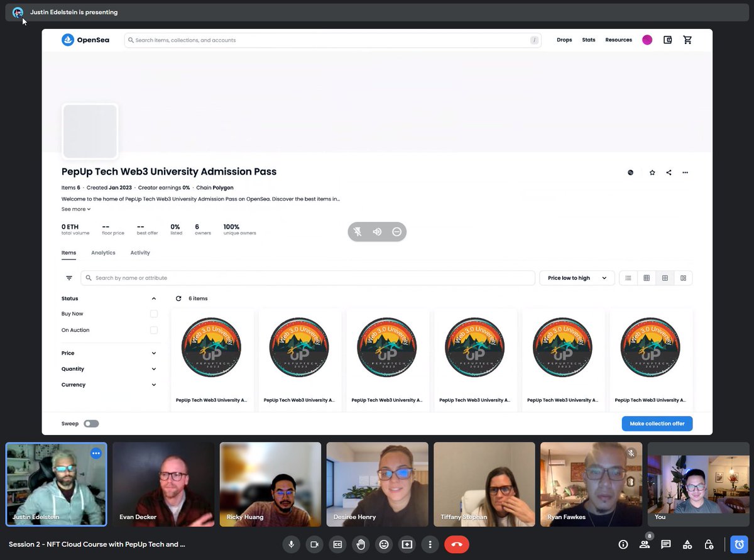Open meeting details info icon

point(623,544)
